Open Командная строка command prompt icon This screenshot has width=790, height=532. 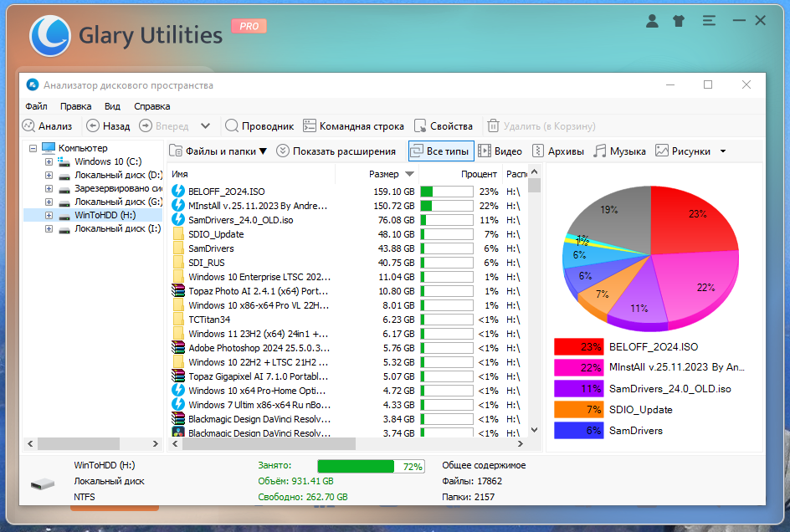(310, 126)
